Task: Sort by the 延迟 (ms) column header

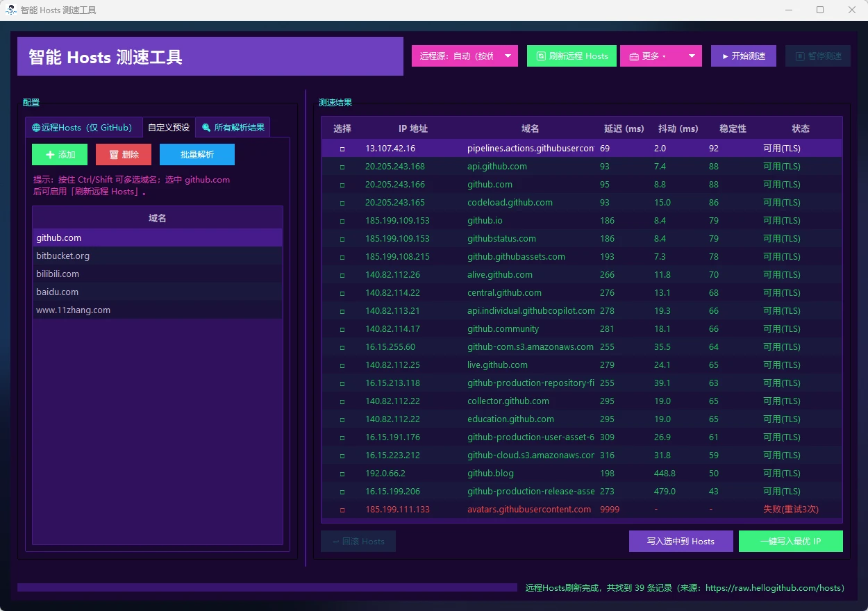Action: [x=624, y=128]
